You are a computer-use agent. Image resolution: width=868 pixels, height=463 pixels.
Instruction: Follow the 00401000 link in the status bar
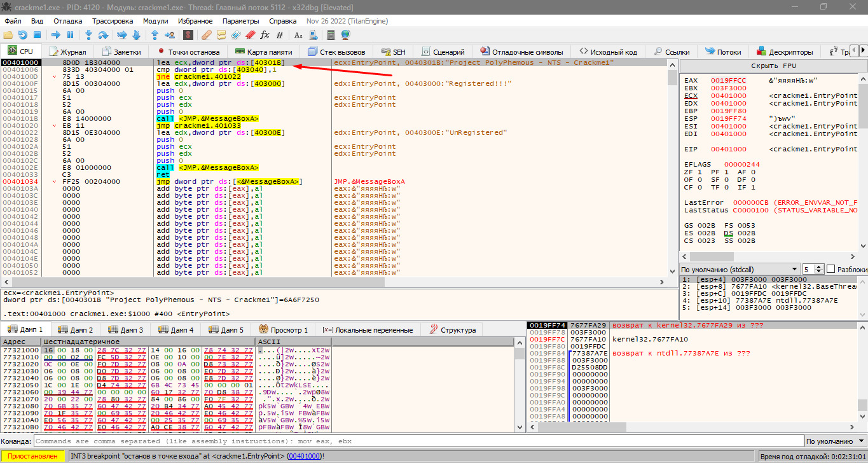(305, 456)
